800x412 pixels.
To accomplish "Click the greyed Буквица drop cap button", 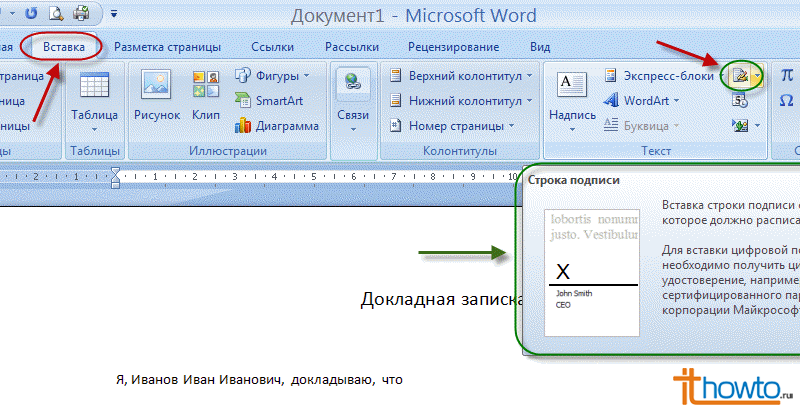I will coord(642,125).
